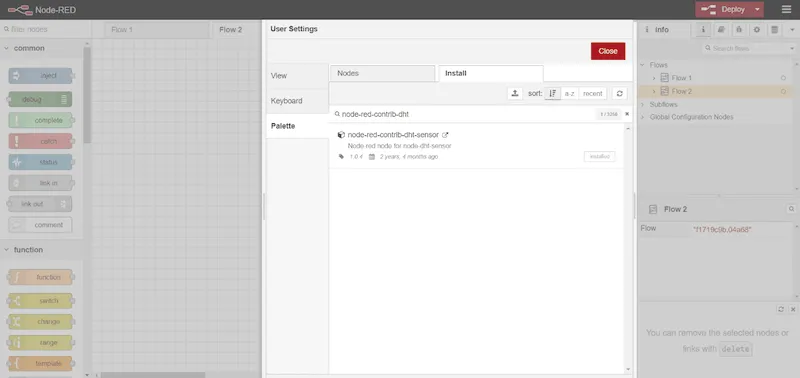Select the switch node in the palette
This screenshot has width=800, height=378.
point(40,301)
